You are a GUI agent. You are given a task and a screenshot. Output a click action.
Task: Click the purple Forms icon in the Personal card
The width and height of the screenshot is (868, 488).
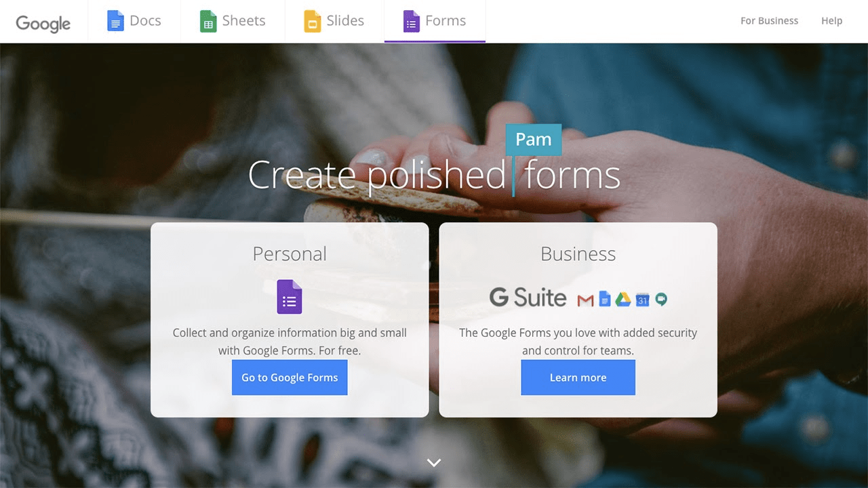290,297
